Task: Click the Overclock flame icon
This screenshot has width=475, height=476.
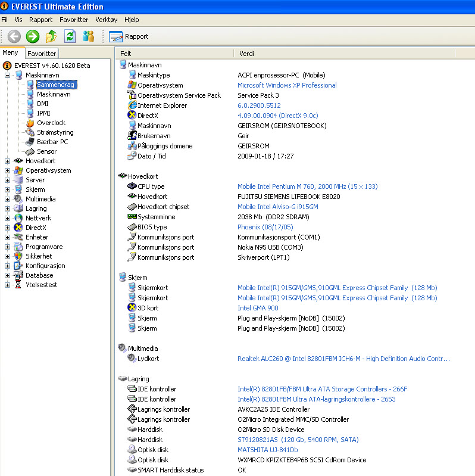Action: 30,123
